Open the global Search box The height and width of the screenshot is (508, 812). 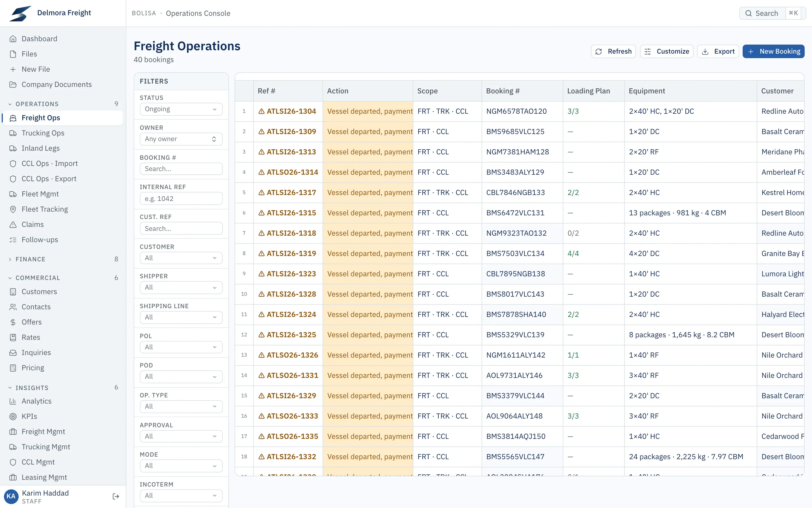(x=773, y=13)
